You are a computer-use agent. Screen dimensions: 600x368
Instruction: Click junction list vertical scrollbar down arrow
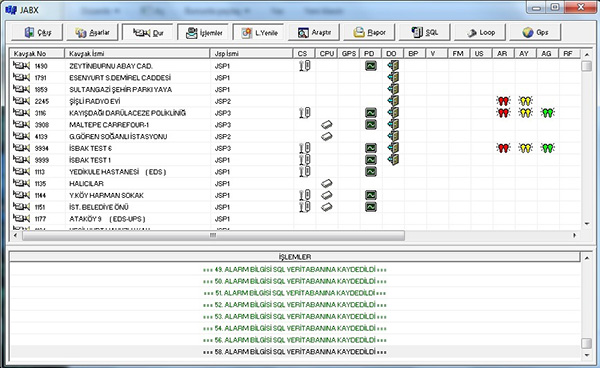tap(587, 224)
